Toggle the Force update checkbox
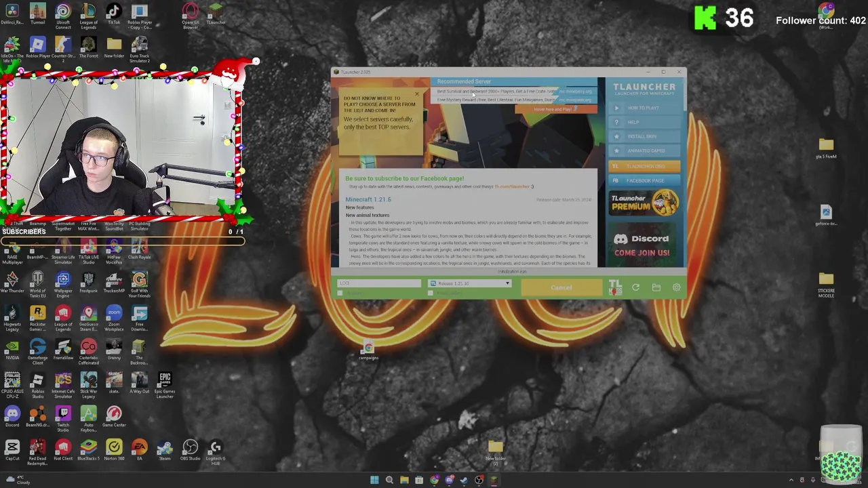The image size is (868, 488). [431, 293]
